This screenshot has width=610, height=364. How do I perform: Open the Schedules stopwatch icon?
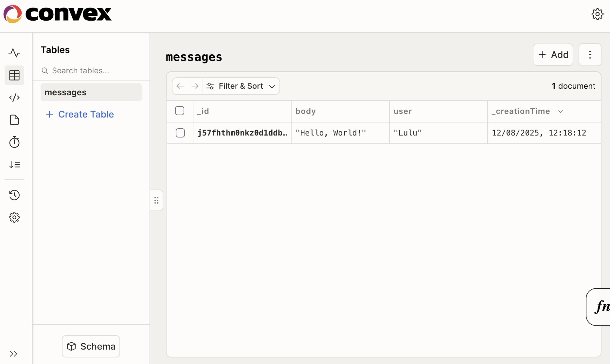(14, 142)
